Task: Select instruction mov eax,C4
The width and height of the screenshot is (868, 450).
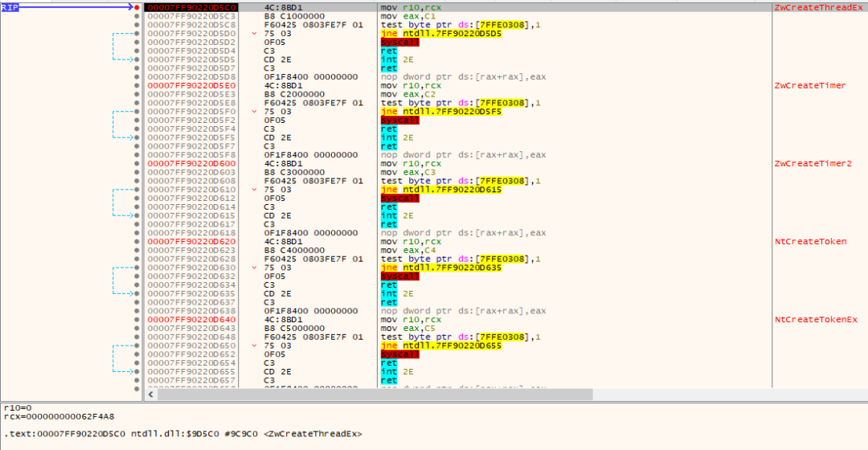Action: coord(408,250)
